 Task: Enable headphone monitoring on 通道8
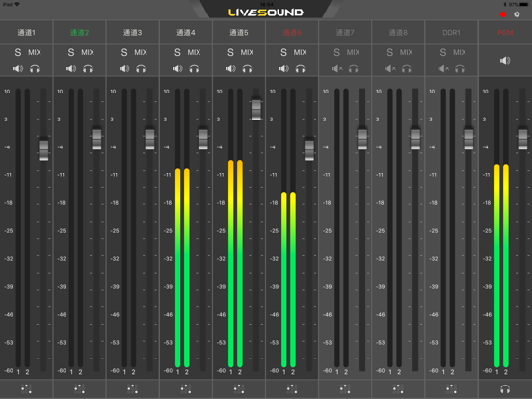407,68
